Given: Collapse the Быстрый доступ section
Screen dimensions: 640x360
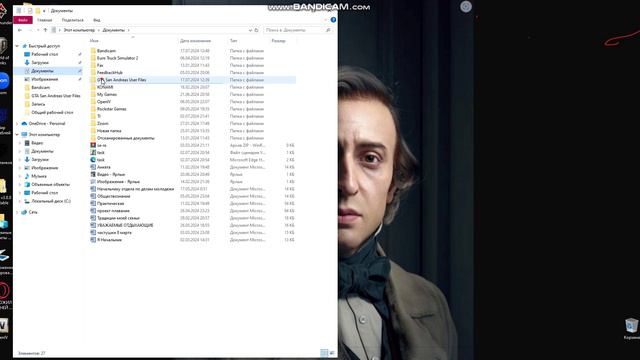Looking at the screenshot, I should [x=17, y=46].
